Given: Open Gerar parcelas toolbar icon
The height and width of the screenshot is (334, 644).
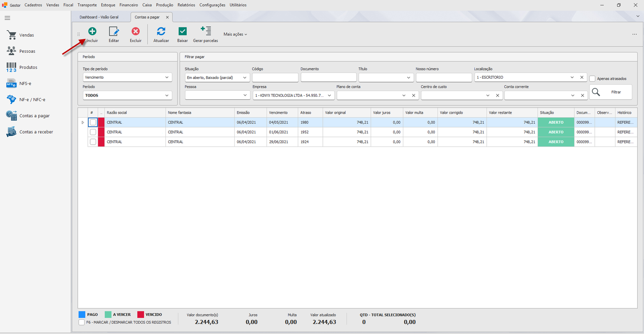Looking at the screenshot, I should (206, 31).
